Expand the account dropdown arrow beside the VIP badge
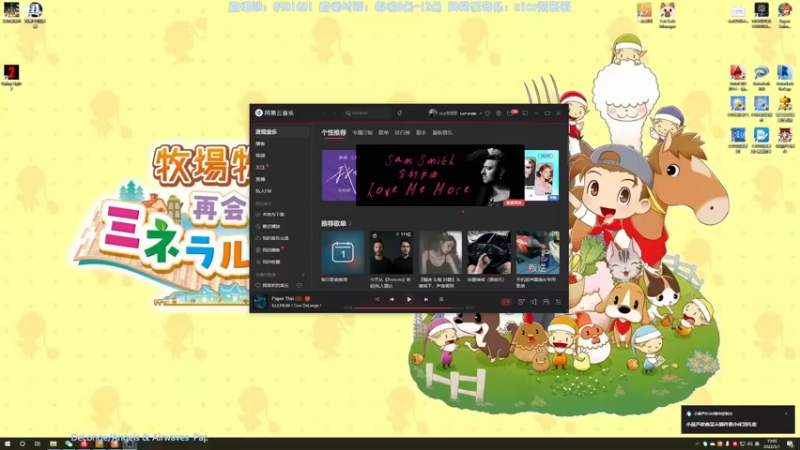 point(480,113)
